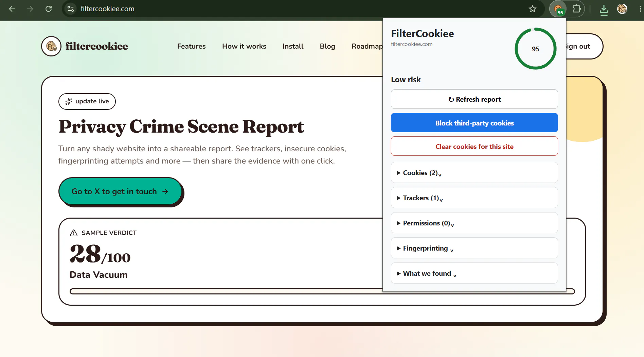Screen dimensions: 644x357
Task: Open the Features nav item
Action: click(191, 46)
